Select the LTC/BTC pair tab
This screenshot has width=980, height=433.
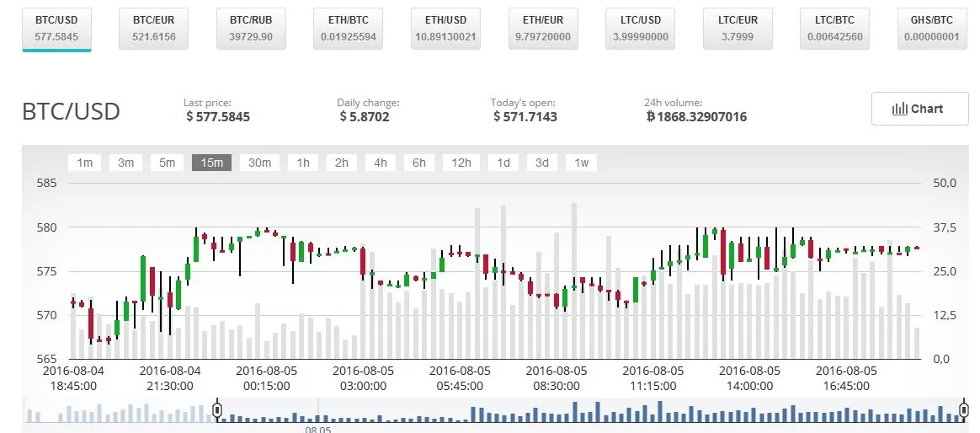click(x=835, y=29)
